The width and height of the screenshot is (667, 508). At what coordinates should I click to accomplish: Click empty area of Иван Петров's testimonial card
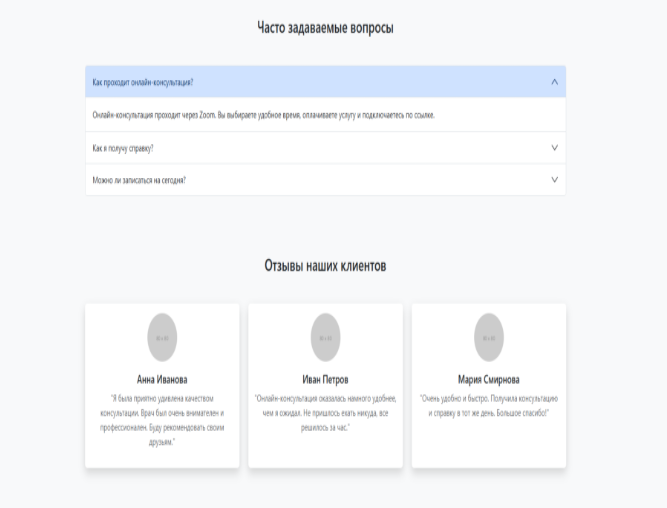(325, 448)
